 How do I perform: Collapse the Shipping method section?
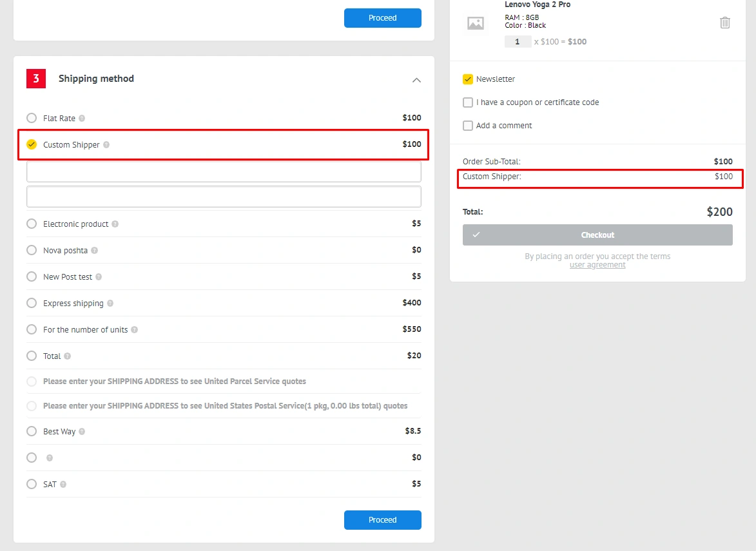click(x=416, y=80)
